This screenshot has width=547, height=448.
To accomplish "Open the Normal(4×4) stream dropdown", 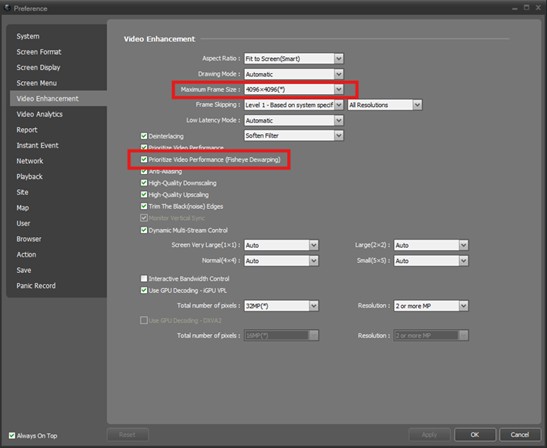I will point(281,261).
